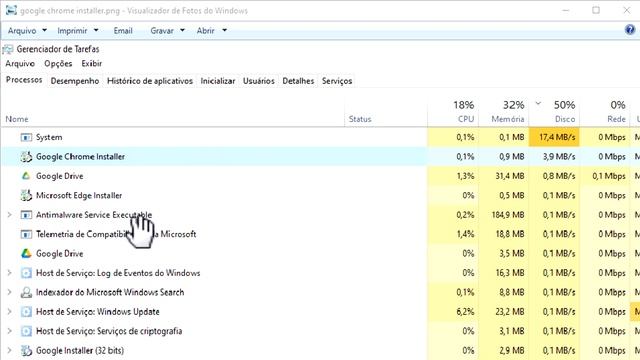Image resolution: width=640 pixels, height=360 pixels.
Task: Click the 0,1 Mbps network value
Action: 609,176
